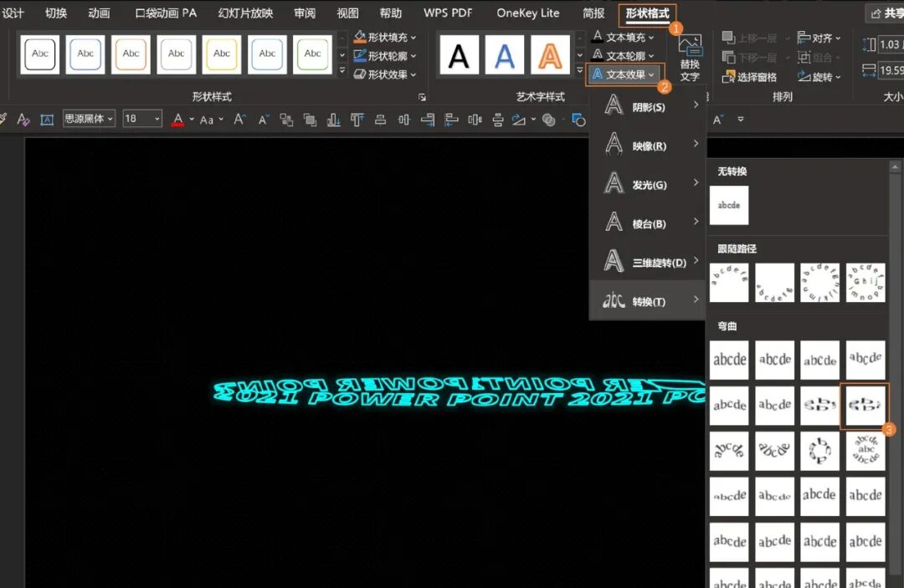Viewport: 904px width, 588px height.
Task: Open the OneKey Lite tab
Action: pyautogui.click(x=528, y=13)
